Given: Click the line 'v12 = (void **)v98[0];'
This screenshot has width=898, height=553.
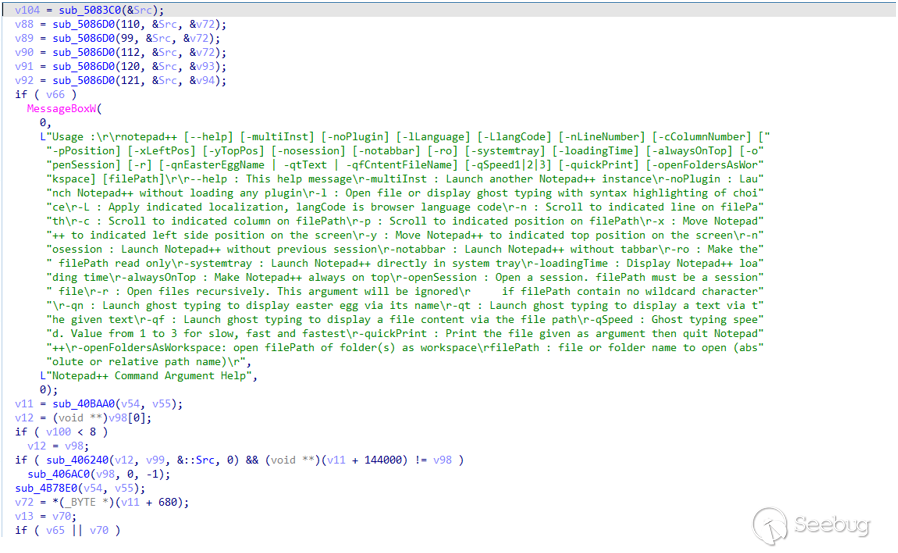Looking at the screenshot, I should click(x=84, y=418).
